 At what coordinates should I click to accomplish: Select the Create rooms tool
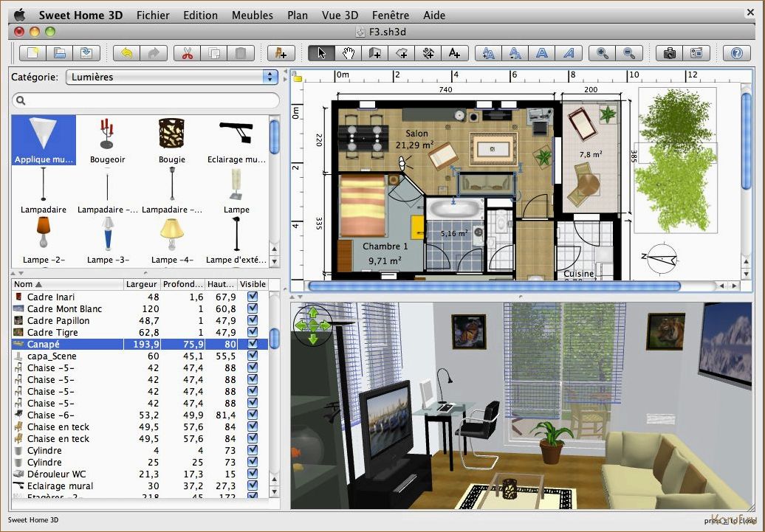pos(401,53)
